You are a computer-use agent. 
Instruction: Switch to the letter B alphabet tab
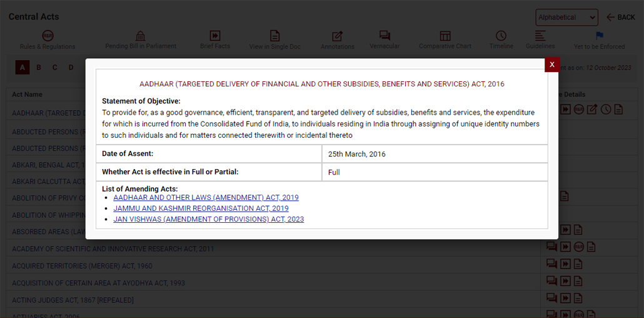pyautogui.click(x=39, y=68)
